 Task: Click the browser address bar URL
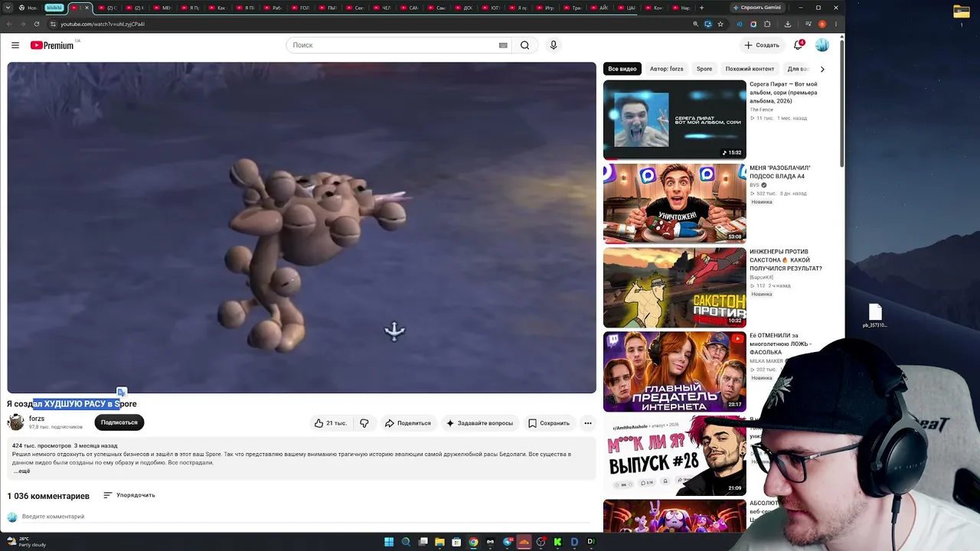coord(103,24)
